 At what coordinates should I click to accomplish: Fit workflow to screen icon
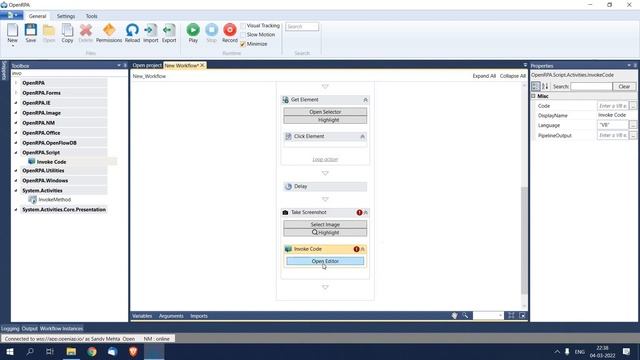(511, 316)
